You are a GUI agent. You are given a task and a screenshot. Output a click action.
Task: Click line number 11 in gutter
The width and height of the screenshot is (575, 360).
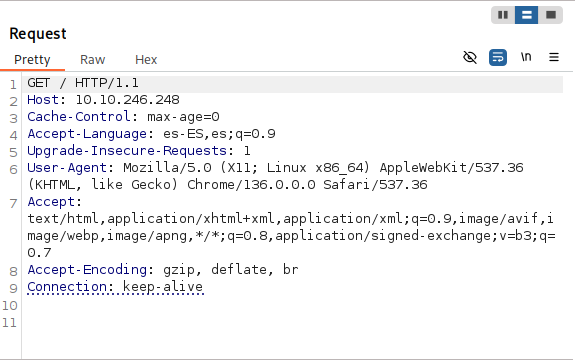(10, 323)
